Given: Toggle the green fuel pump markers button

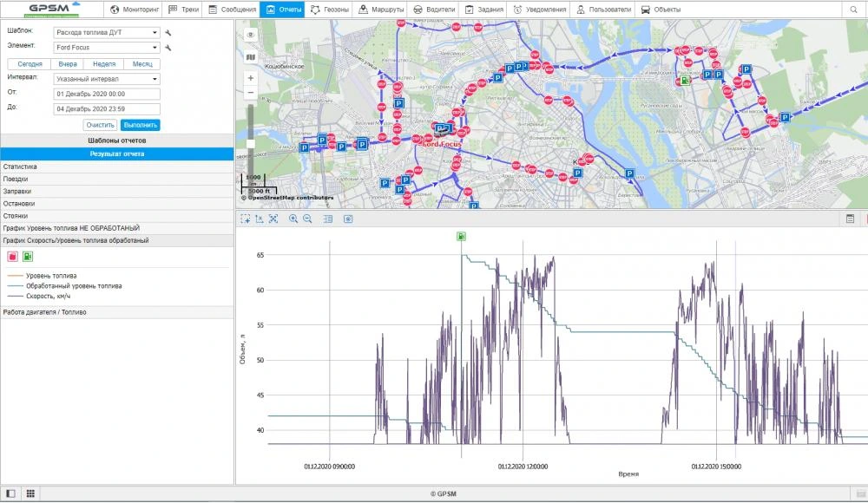Looking at the screenshot, I should 28,257.
